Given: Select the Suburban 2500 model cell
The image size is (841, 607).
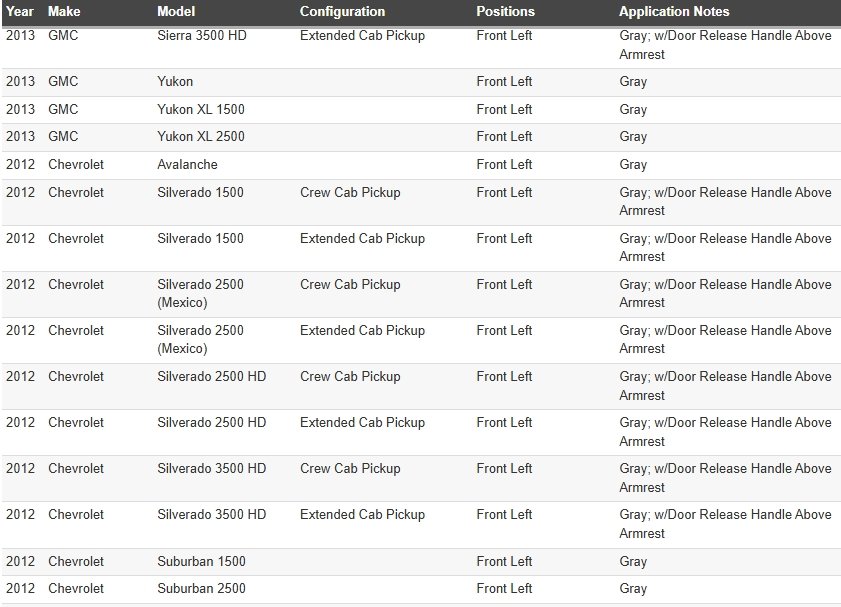Looking at the screenshot, I should 201,588.
